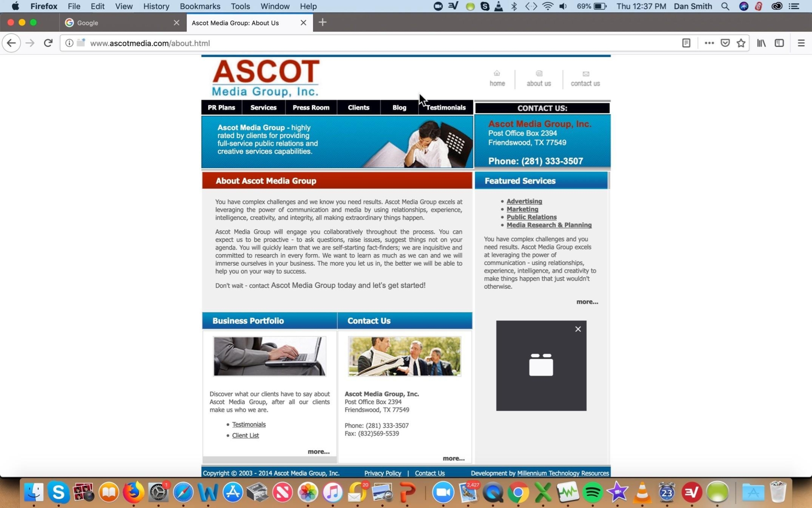Open Spotlight search in menu bar
Image resolution: width=812 pixels, height=508 pixels.
coord(725,6)
